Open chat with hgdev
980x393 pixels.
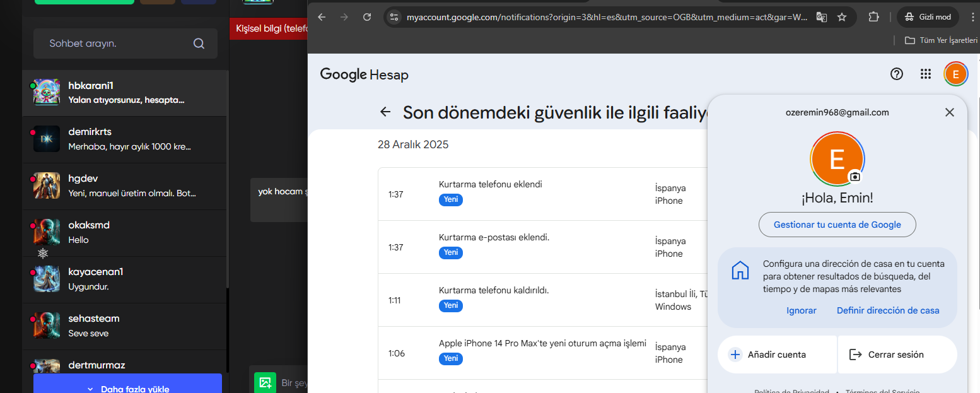124,186
